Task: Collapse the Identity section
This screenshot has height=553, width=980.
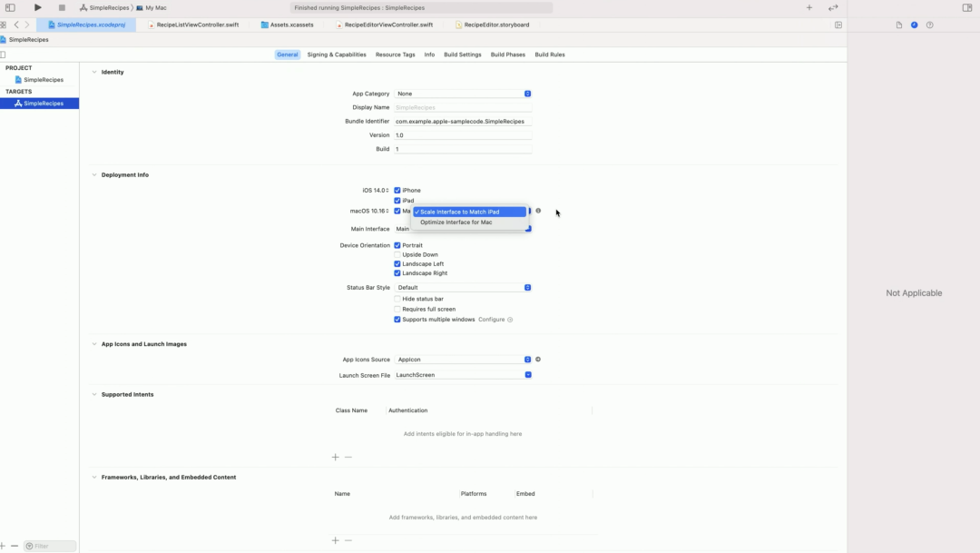Action: [94, 72]
